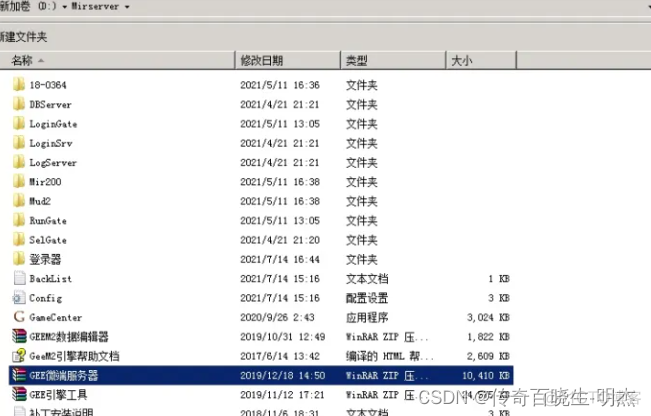Click the 1,822 KB size cell
This screenshot has width=651, height=416.
click(488, 337)
